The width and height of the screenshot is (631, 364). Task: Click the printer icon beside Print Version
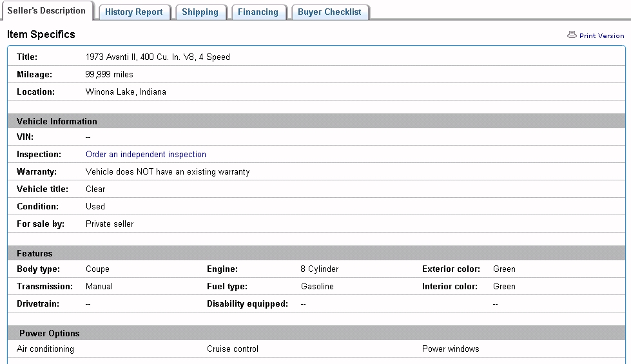(x=571, y=35)
